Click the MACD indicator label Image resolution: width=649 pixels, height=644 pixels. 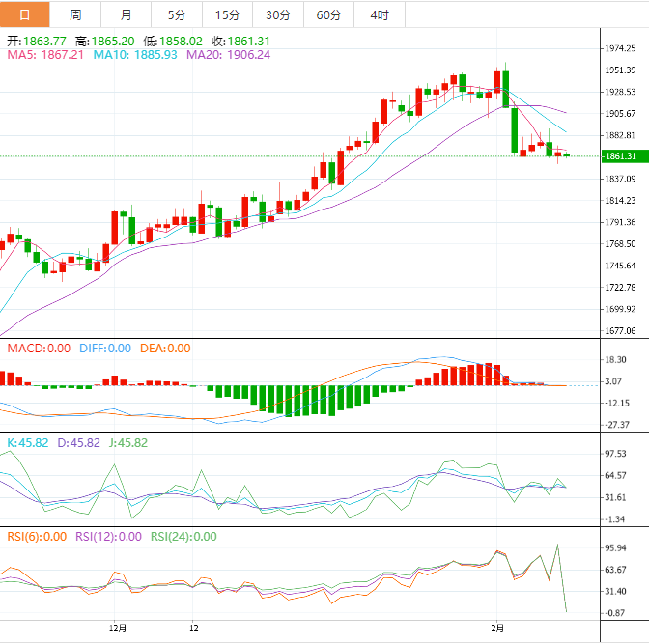point(39,349)
